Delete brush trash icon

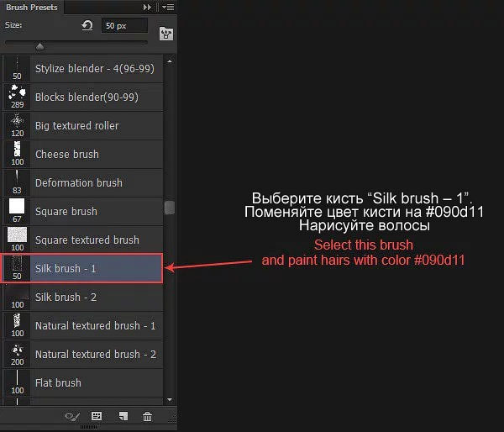tap(147, 417)
